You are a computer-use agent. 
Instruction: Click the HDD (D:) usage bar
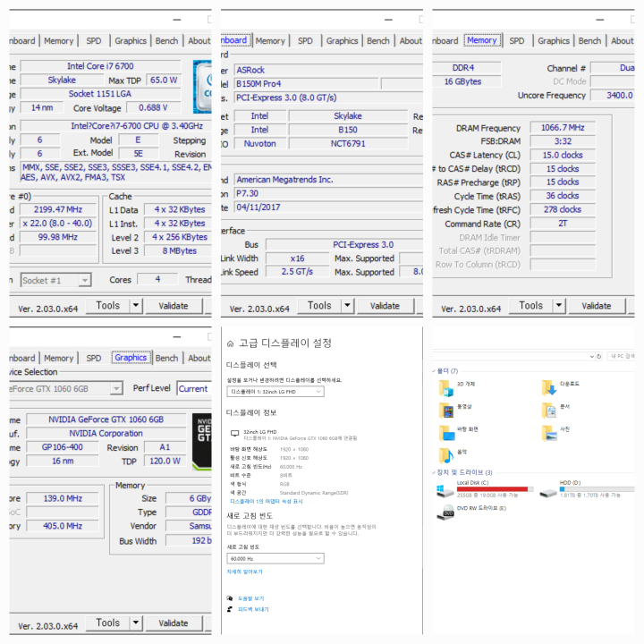597,489
